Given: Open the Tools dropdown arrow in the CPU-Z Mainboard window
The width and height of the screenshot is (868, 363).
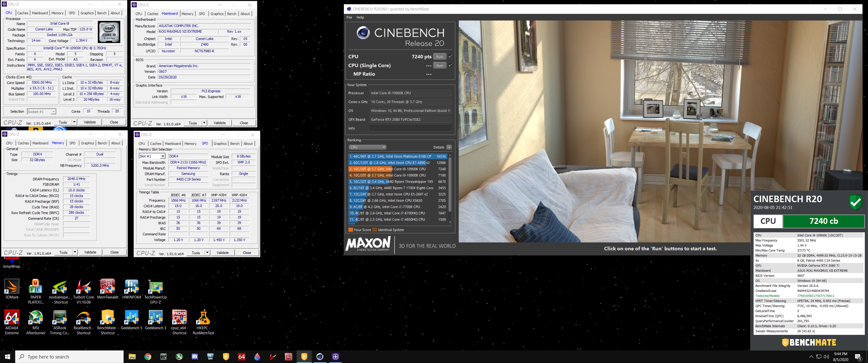Looking at the screenshot, I should click(204, 123).
